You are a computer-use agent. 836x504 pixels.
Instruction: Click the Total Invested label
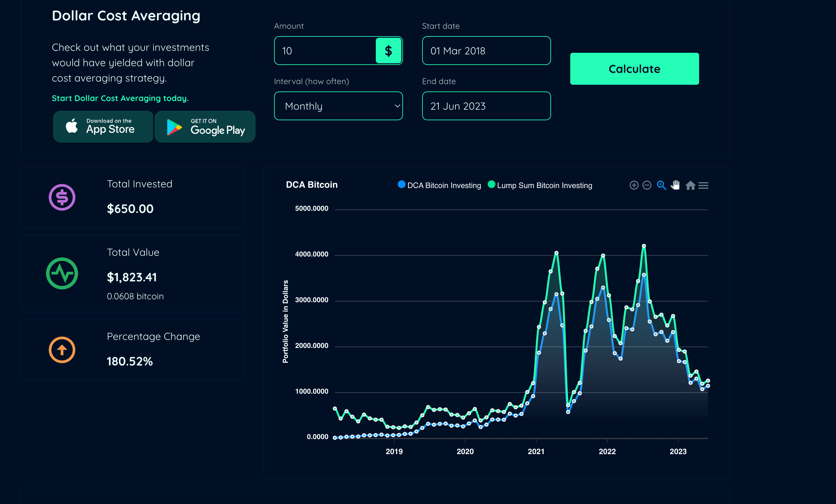click(139, 184)
